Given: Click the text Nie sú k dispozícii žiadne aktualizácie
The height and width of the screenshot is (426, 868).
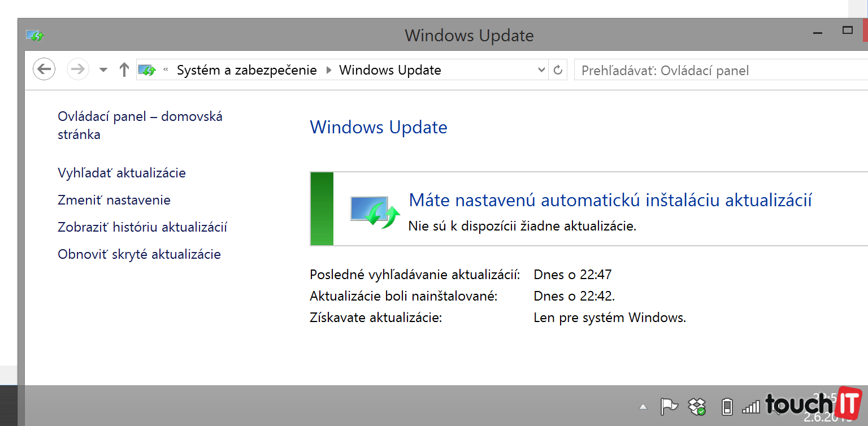Looking at the screenshot, I should 522,227.
